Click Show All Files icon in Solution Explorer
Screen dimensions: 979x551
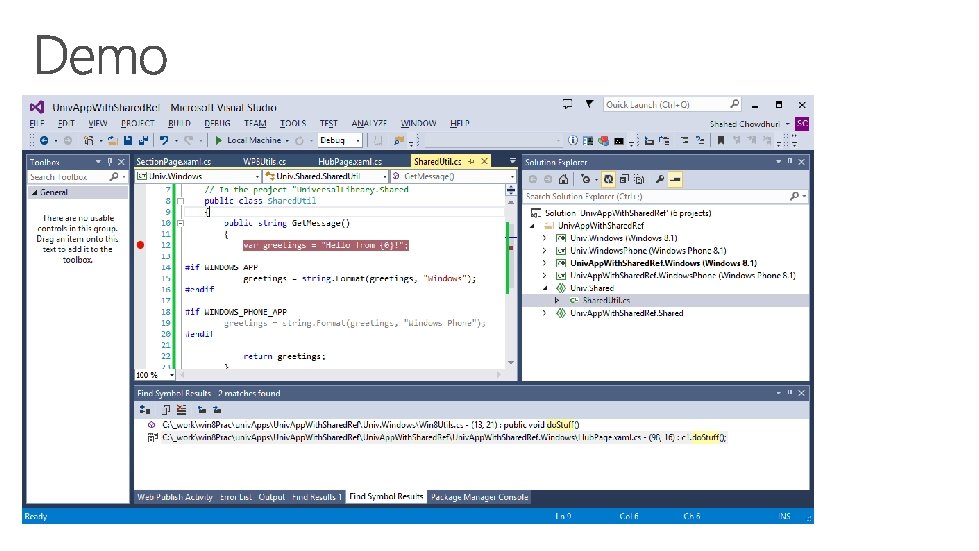click(639, 180)
